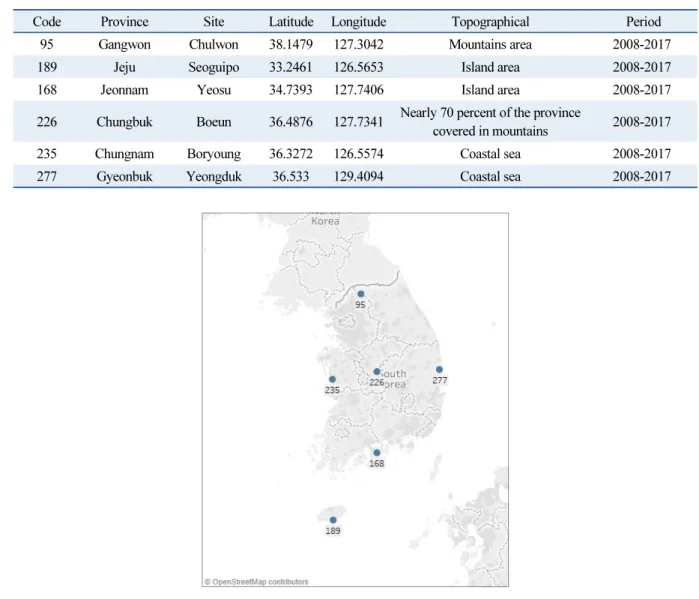
Task: Select the Chungbuk province cell
Action: (124, 122)
